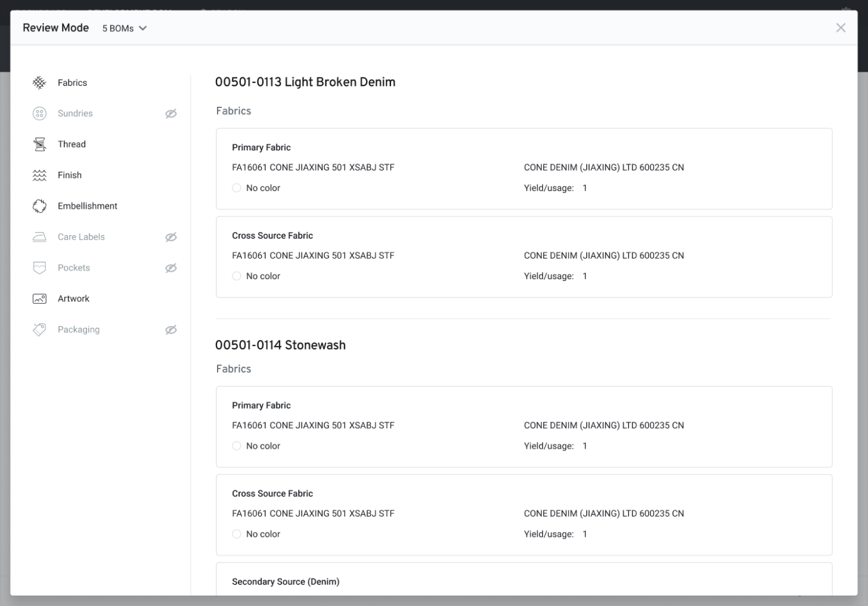Viewport: 868px width, 606px height.
Task: Click Primary Fabric title under Stonewash
Action: (x=261, y=406)
